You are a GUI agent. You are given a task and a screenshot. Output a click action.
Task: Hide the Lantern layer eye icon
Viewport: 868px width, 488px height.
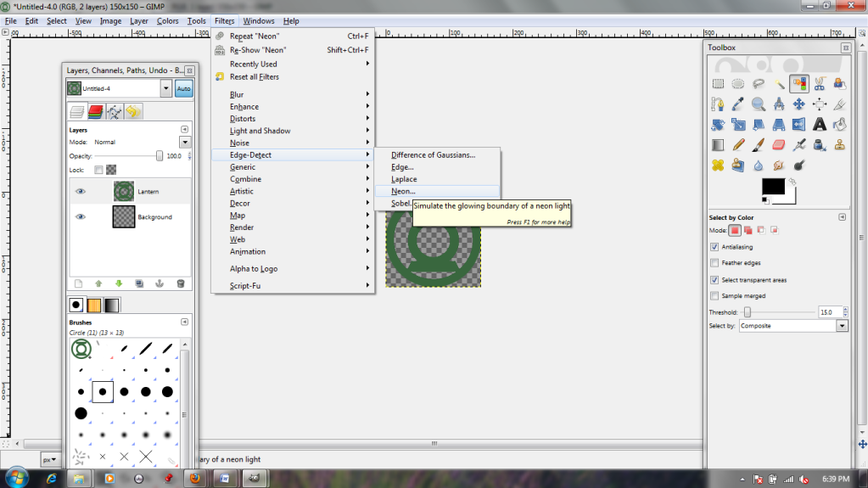coord(81,191)
